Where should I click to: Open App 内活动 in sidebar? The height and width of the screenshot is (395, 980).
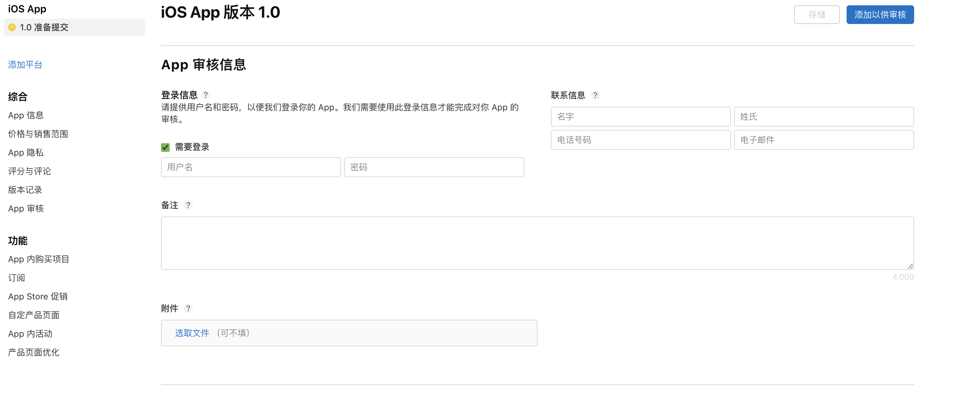30,334
